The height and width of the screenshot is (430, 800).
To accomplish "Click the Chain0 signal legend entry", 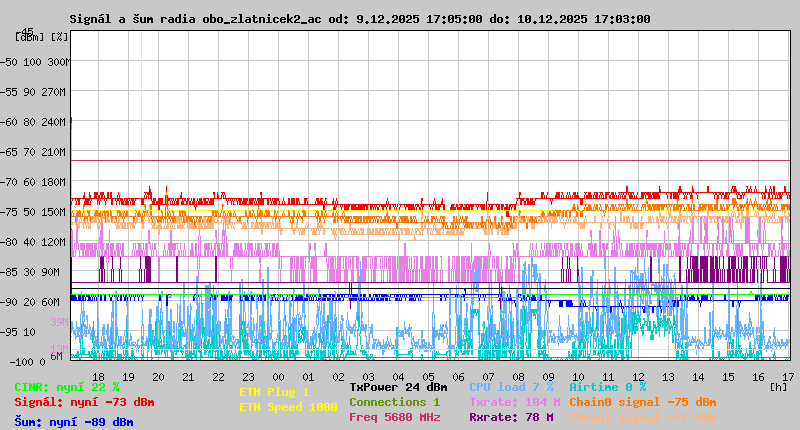I will [x=642, y=402].
